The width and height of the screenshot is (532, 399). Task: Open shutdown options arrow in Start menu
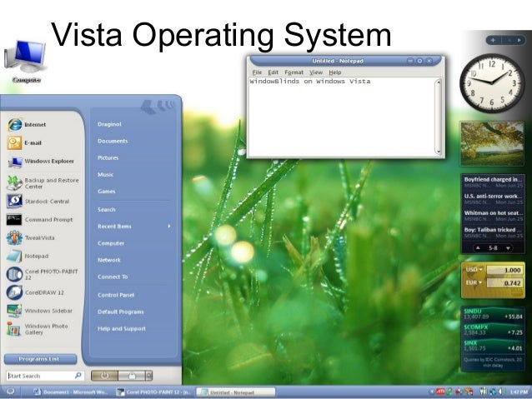point(148,376)
